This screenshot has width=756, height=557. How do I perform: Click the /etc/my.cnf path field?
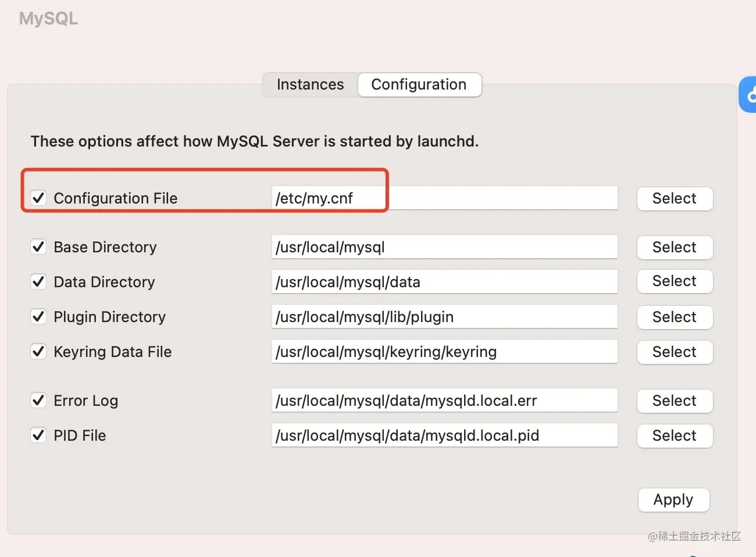444,198
